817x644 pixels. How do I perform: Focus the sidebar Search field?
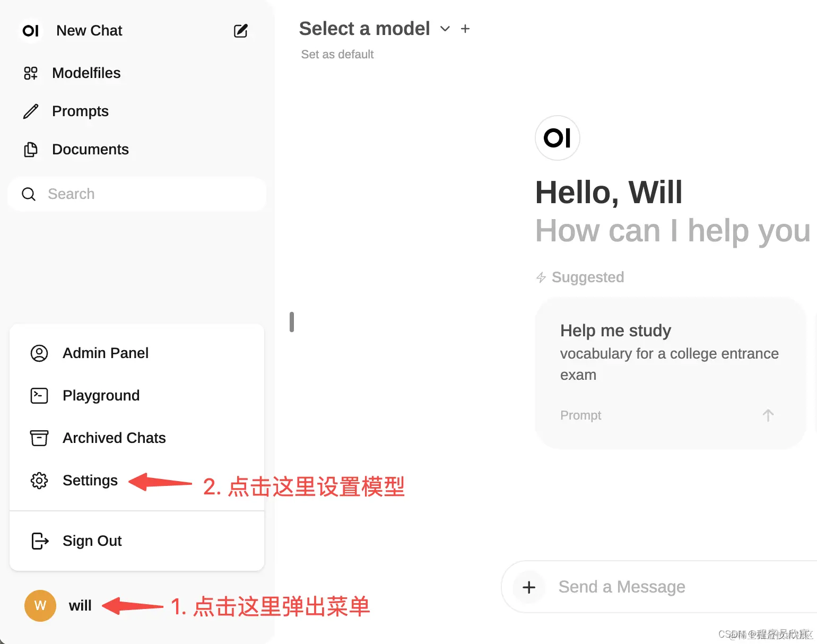point(137,194)
